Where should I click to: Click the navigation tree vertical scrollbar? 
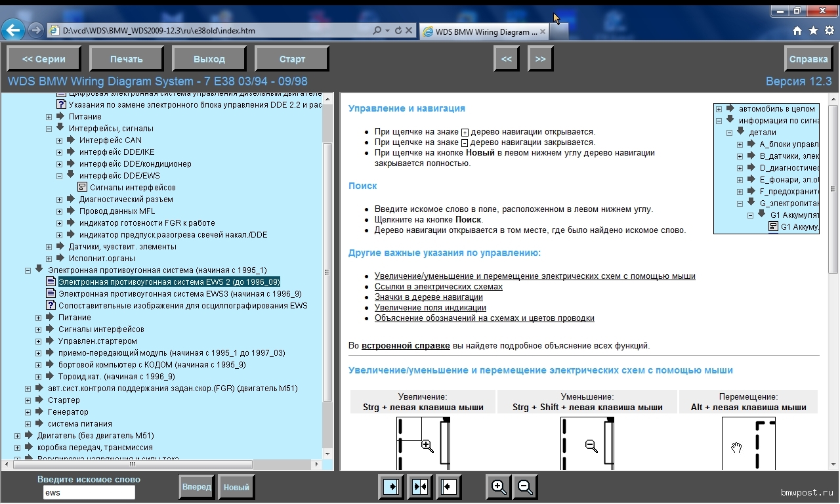coord(327,276)
